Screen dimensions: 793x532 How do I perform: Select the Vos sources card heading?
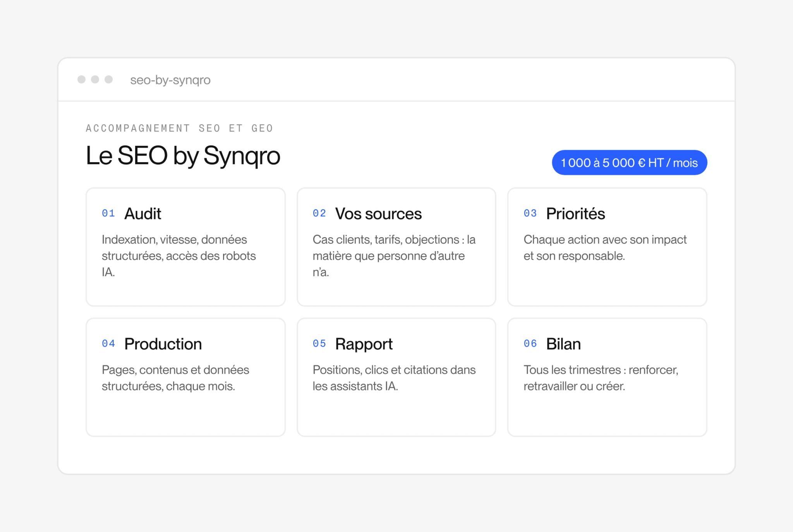378,214
